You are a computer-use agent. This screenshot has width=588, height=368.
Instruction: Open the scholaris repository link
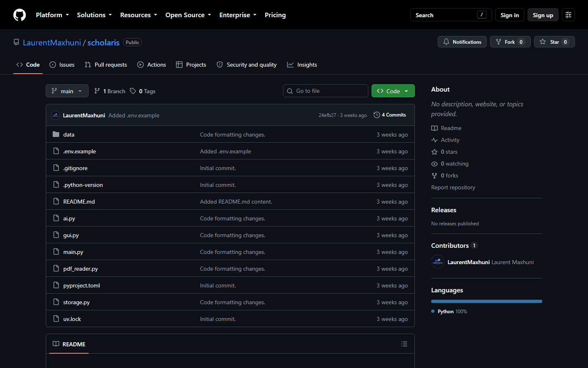pos(103,43)
